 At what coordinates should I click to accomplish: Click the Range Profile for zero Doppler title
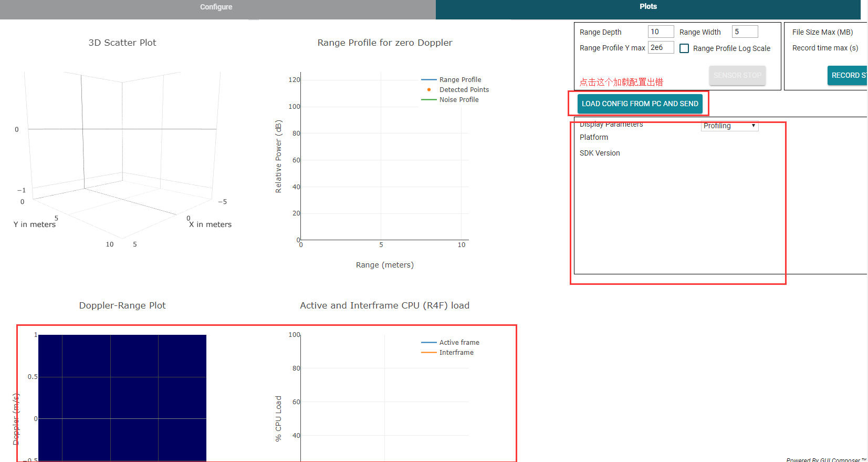385,43
